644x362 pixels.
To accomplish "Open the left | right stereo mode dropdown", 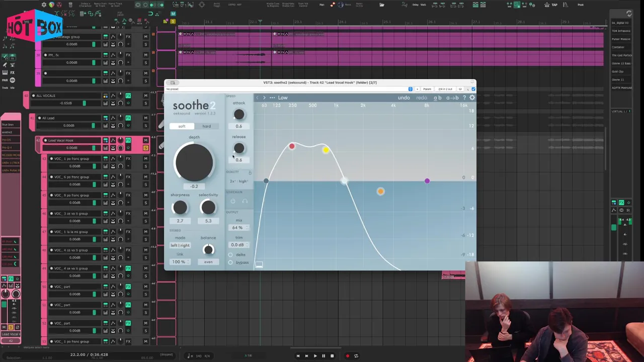I will pos(180,245).
